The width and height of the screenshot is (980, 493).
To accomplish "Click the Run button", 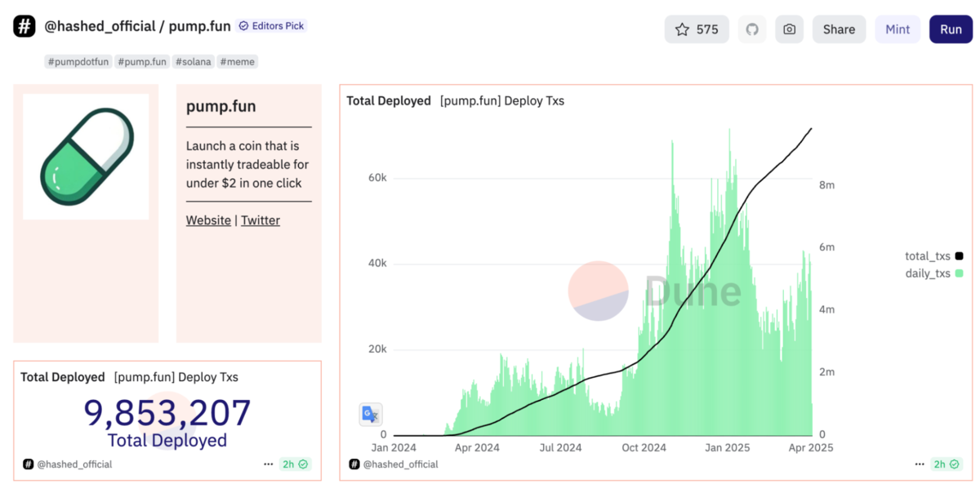I will pos(951,29).
